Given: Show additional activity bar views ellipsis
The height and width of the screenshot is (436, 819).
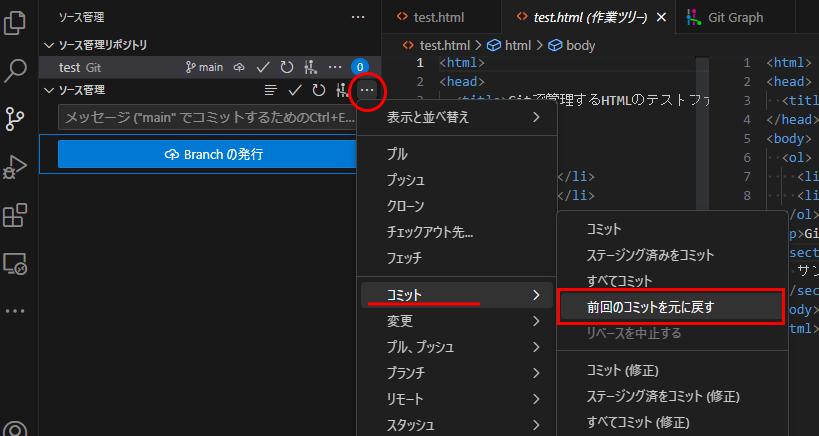Looking at the screenshot, I should pyautogui.click(x=15, y=311).
